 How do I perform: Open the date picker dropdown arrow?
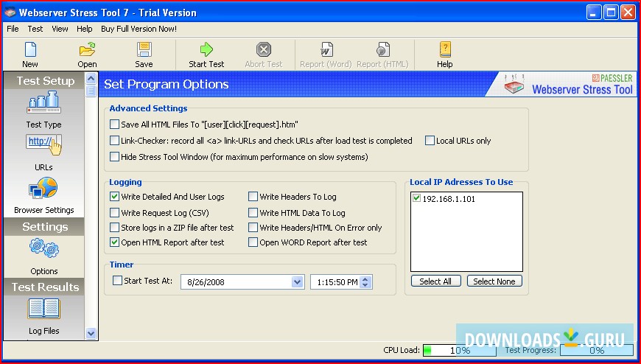click(x=297, y=281)
